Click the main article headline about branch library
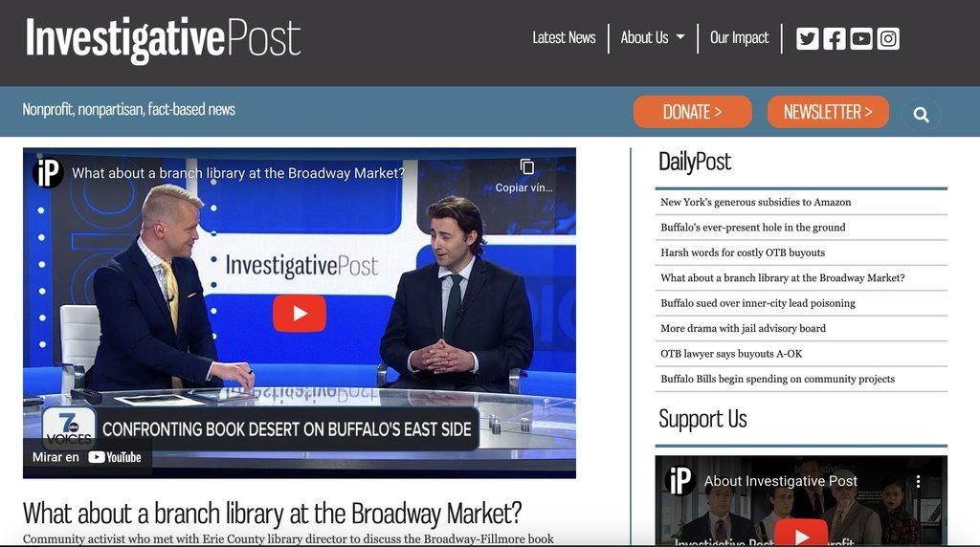 point(272,514)
